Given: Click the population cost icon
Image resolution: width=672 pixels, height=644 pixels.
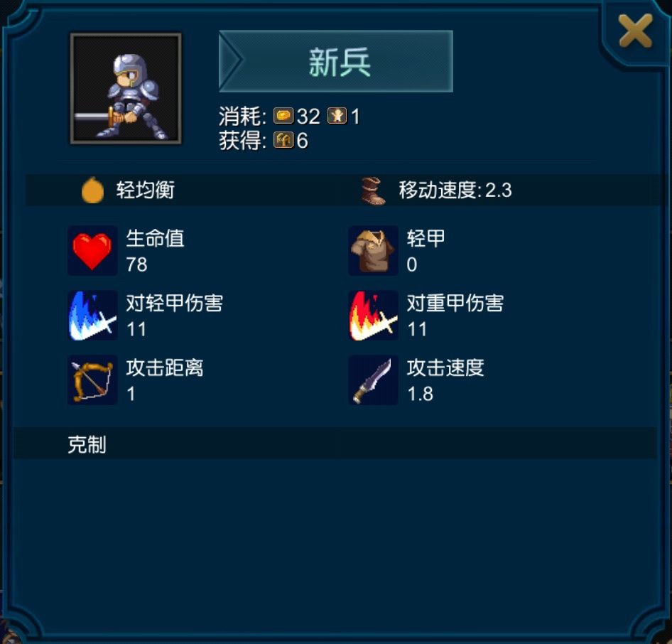Looking at the screenshot, I should 337,116.
